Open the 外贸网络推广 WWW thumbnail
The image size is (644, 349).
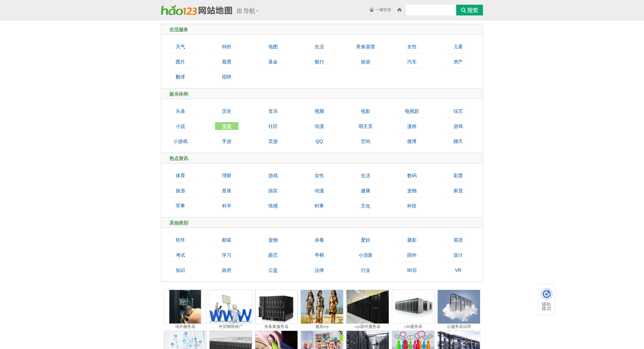pyautogui.click(x=231, y=307)
